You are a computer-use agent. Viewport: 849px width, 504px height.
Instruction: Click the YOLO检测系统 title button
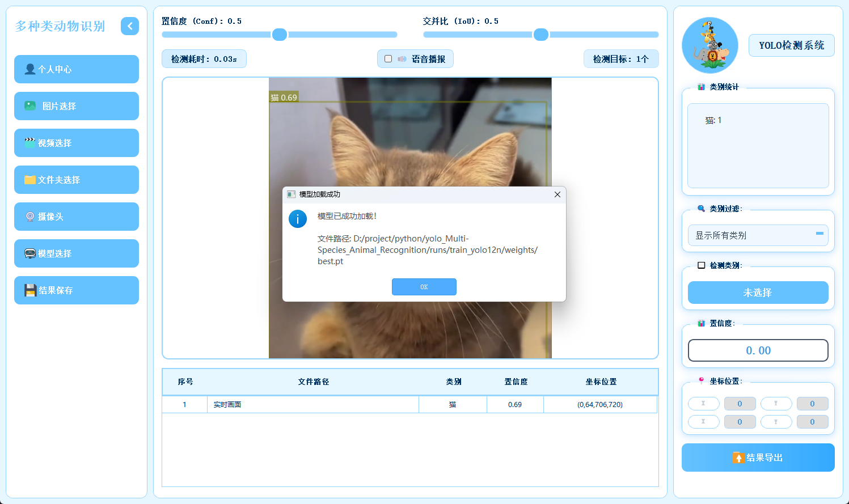pos(792,45)
